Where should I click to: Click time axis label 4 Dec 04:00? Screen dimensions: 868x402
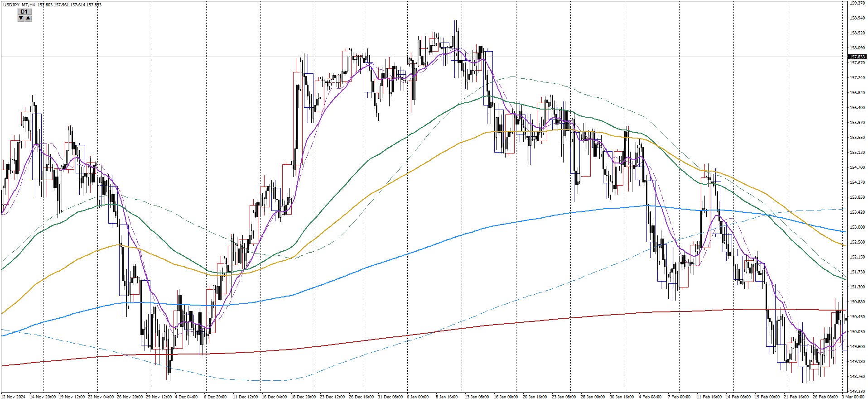186,397
